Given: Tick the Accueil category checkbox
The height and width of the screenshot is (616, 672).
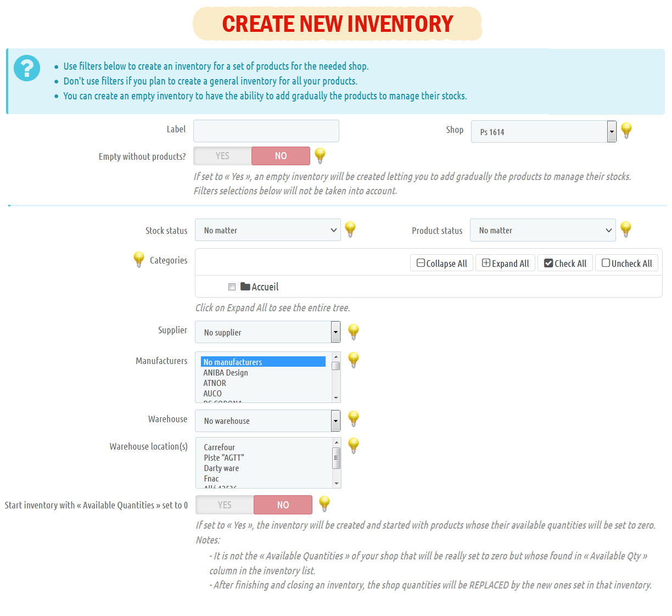Looking at the screenshot, I should pos(232,287).
